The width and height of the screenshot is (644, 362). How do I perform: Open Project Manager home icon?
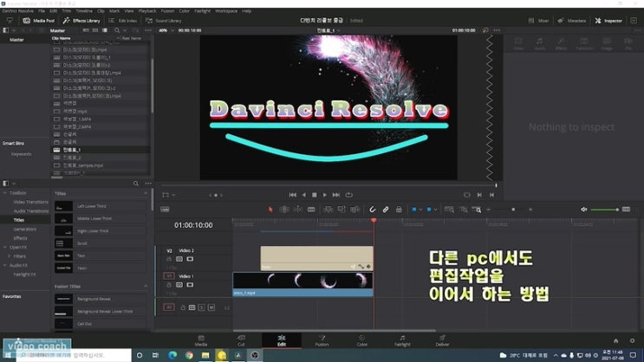(x=615, y=340)
